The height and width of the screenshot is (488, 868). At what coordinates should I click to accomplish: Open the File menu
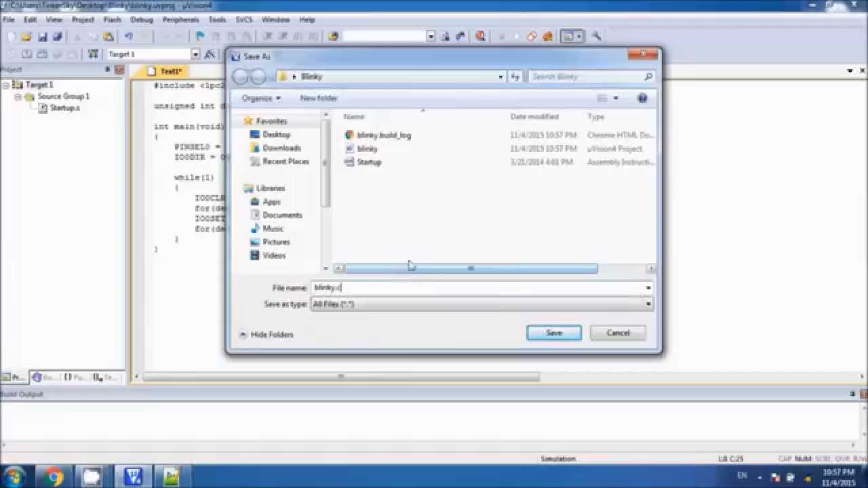coord(9,20)
